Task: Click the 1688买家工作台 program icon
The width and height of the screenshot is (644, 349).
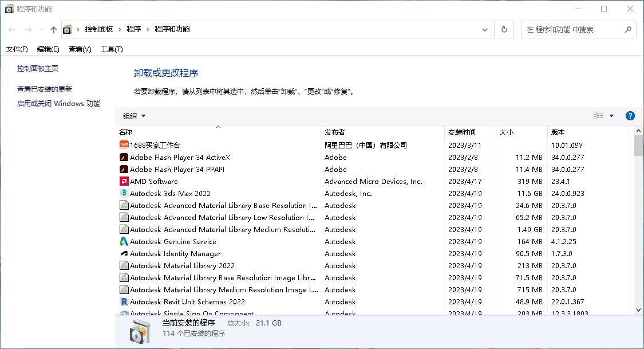Action: pyautogui.click(x=124, y=145)
